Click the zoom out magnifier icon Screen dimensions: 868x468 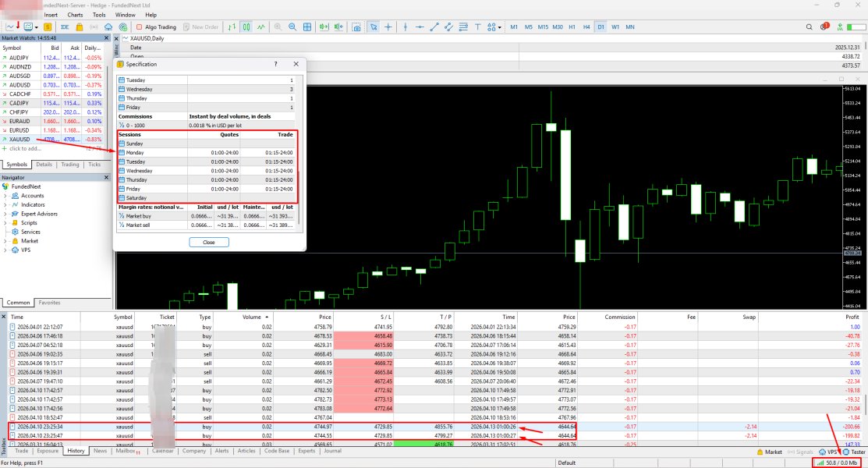point(292,27)
